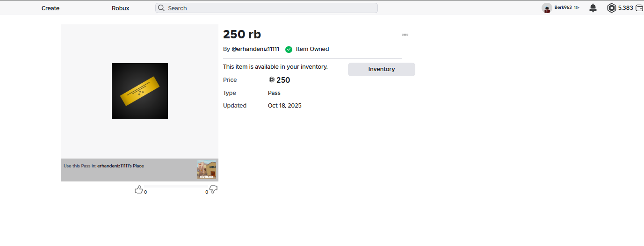This screenshot has height=246, width=644.
Task: Open creator @erhandeniz11111 profile link
Action: point(255,49)
